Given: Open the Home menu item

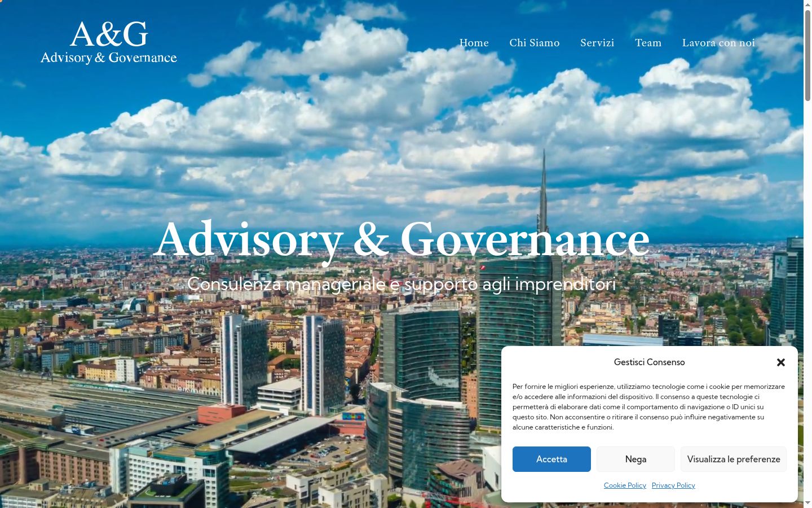Looking at the screenshot, I should (x=474, y=43).
